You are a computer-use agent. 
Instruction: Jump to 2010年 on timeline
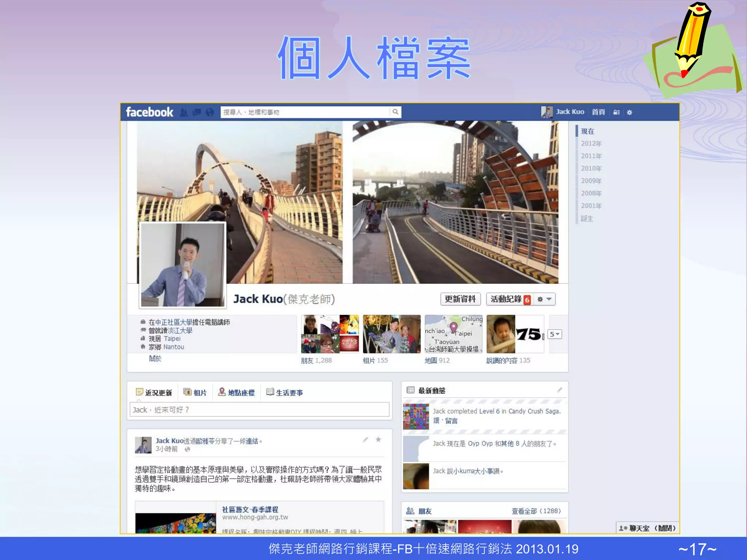[591, 168]
